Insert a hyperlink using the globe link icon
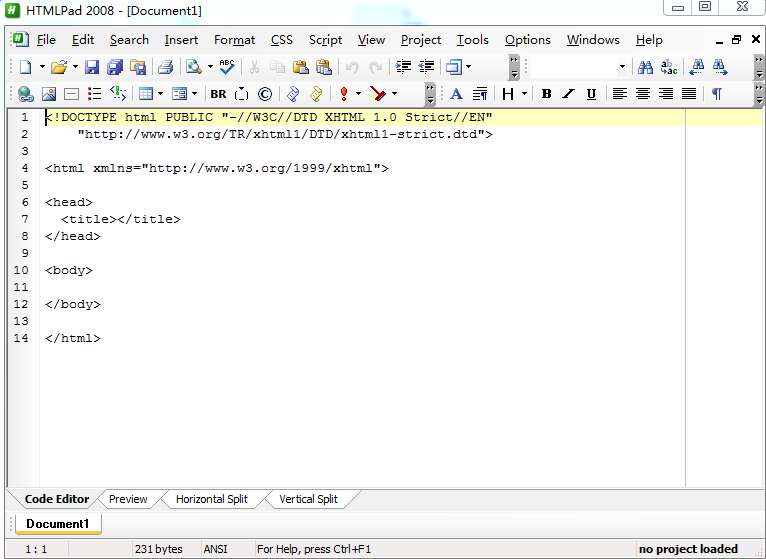Screen dimensions: 766x559 25,94
